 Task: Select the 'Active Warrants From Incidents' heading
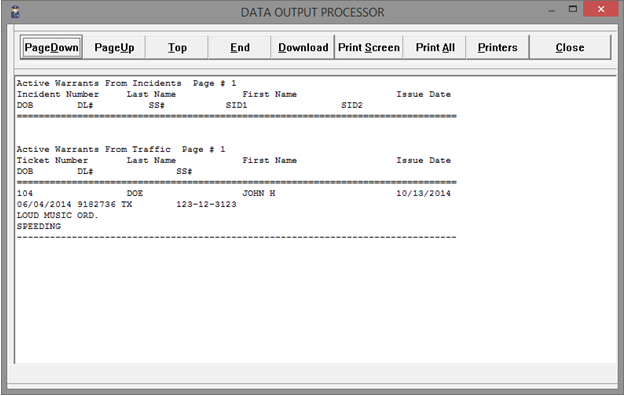point(99,83)
